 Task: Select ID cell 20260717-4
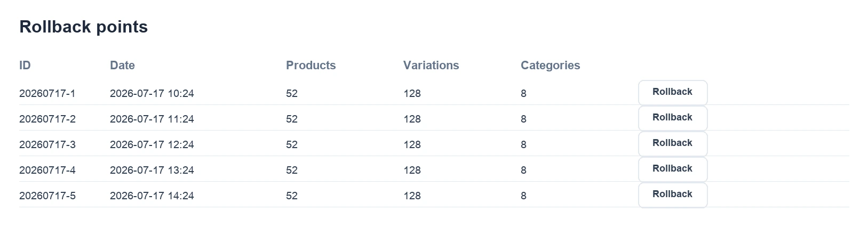click(47, 170)
